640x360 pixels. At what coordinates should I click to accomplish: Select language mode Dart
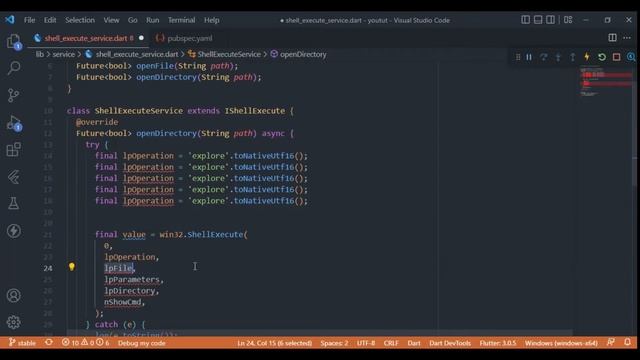(413, 343)
